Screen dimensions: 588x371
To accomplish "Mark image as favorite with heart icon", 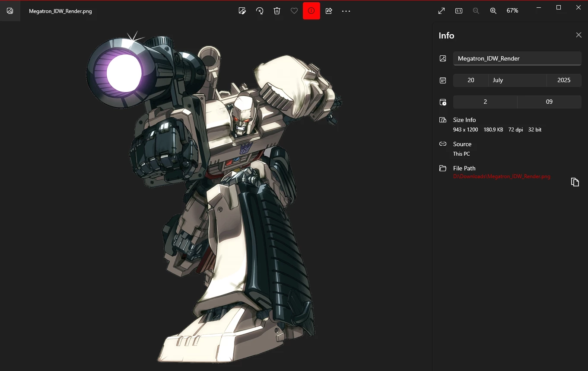I will coord(294,11).
